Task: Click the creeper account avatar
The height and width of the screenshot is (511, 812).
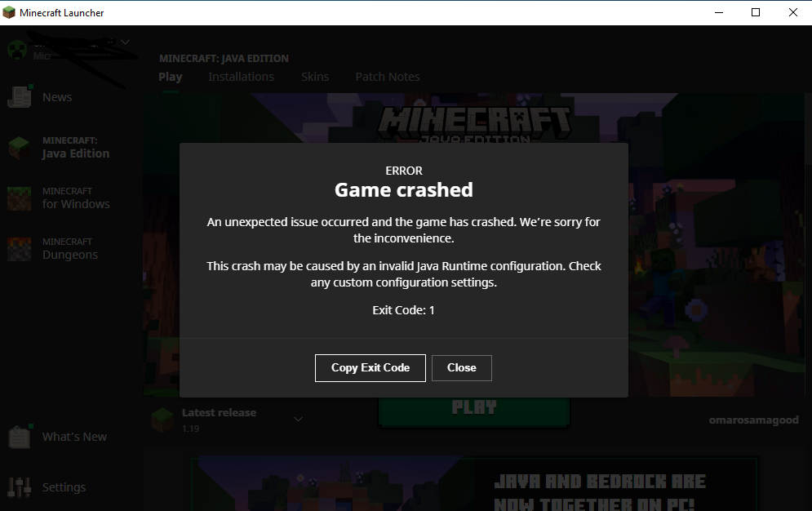Action: (x=17, y=50)
